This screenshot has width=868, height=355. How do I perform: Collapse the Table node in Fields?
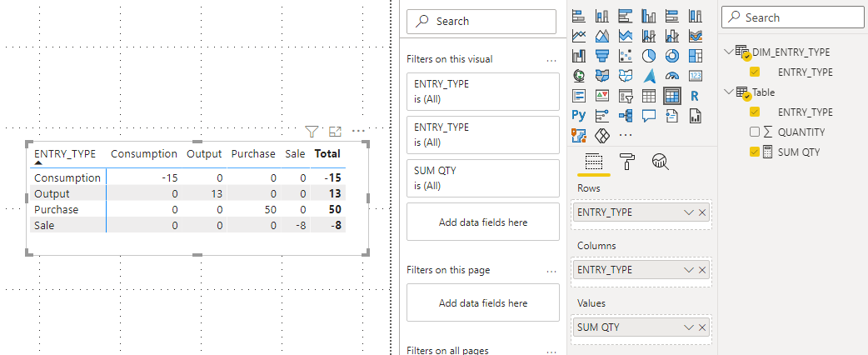coord(728,92)
